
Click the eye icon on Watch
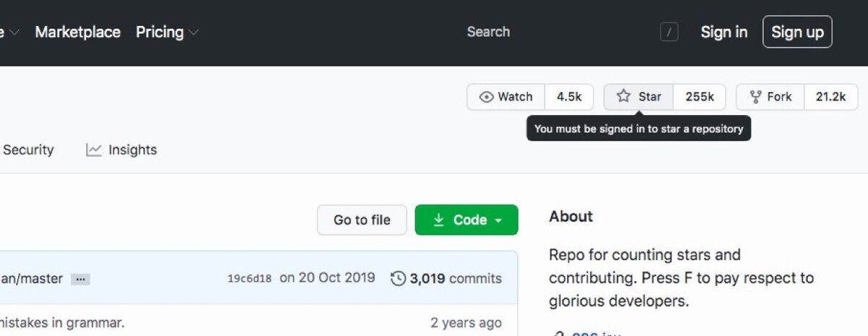click(x=487, y=97)
